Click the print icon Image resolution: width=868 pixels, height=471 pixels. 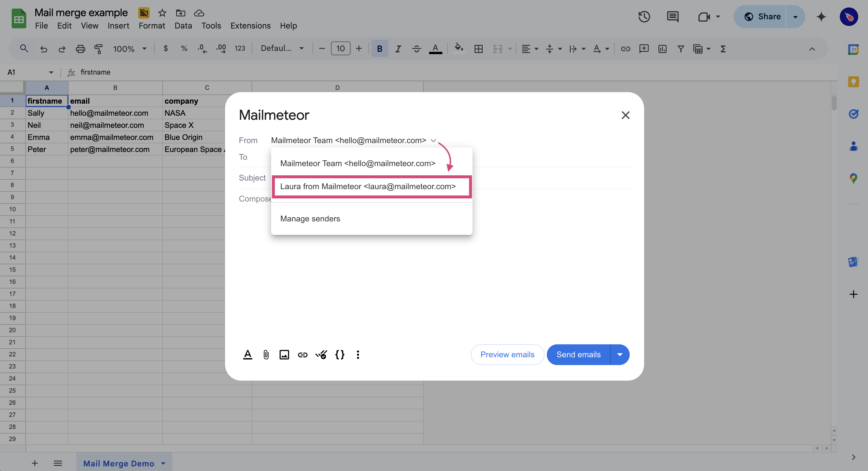tap(80, 49)
